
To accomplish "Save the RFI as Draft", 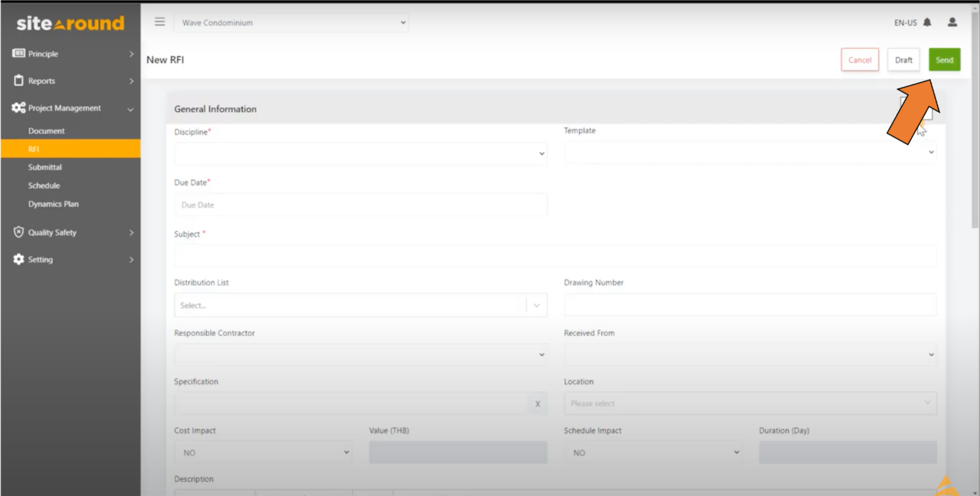I will [903, 59].
